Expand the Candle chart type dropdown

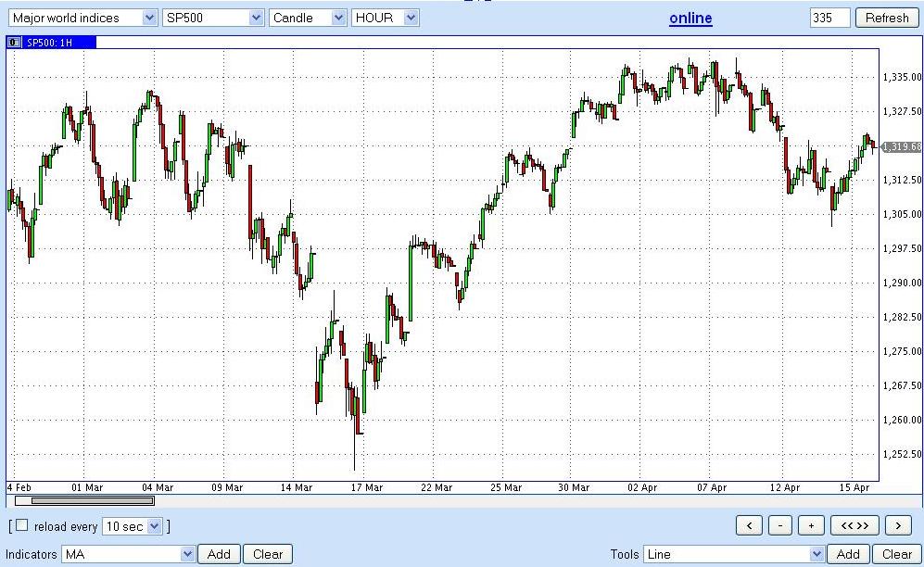coord(308,18)
